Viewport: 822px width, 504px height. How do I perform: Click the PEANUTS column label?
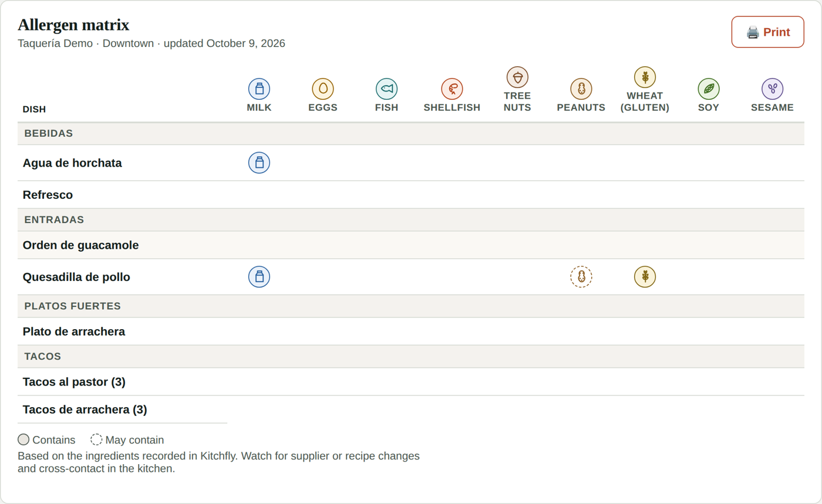[x=581, y=107]
